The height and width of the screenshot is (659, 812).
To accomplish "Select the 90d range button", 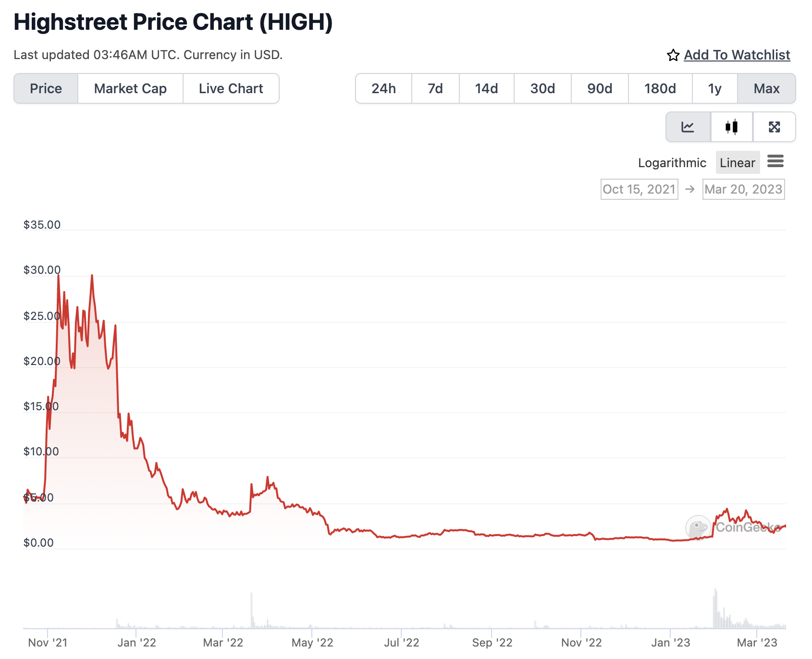I will coord(599,88).
